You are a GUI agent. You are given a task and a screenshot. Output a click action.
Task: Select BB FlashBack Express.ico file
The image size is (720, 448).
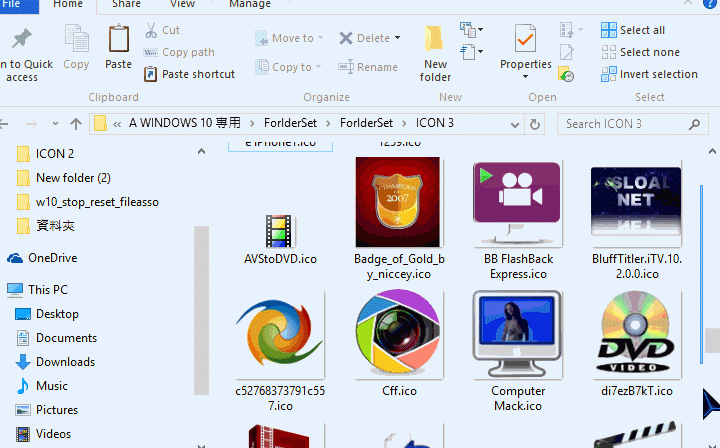(518, 220)
